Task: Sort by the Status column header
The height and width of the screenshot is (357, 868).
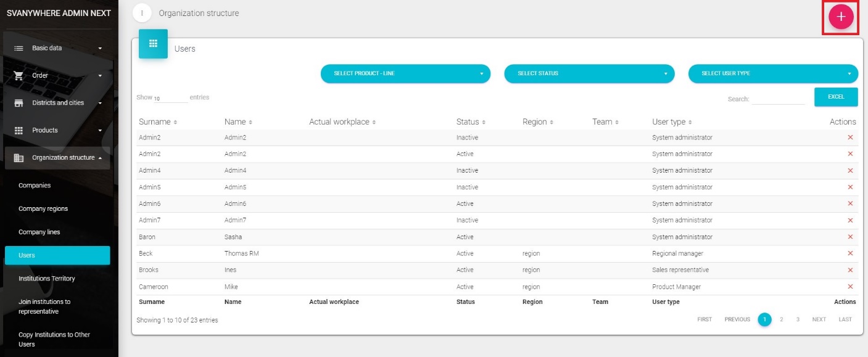Action: [471, 122]
